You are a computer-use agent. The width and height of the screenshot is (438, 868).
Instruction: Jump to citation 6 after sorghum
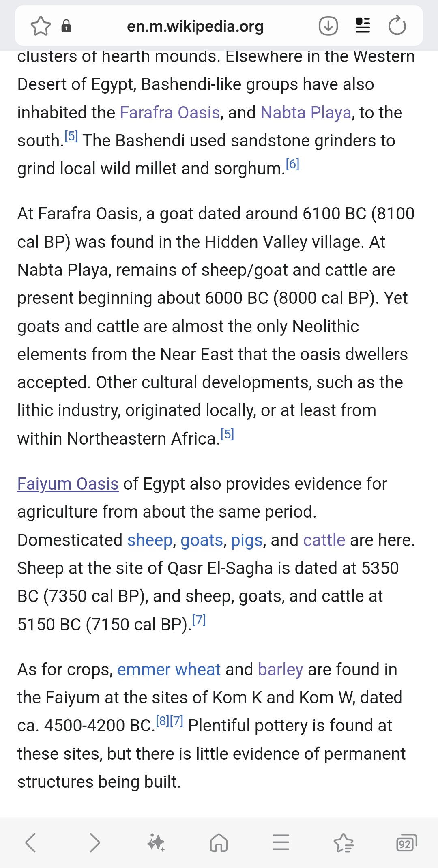(292, 165)
